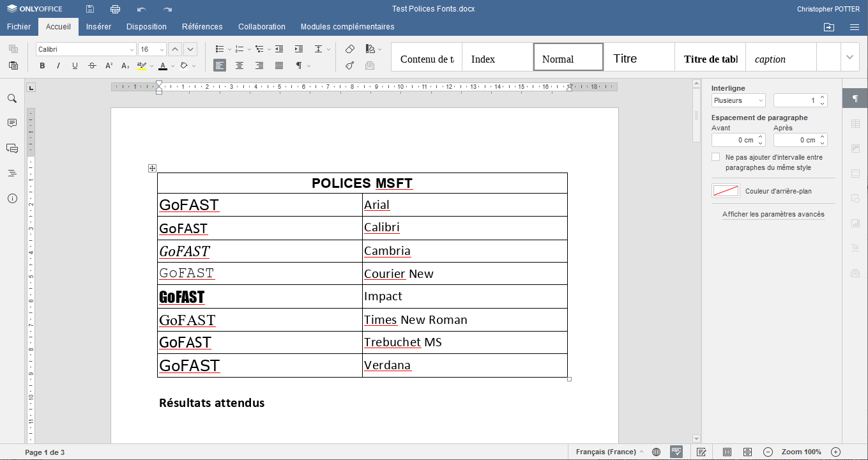This screenshot has height=460, width=868.
Task: Click the Copy style paintbrush icon
Action: click(x=350, y=65)
